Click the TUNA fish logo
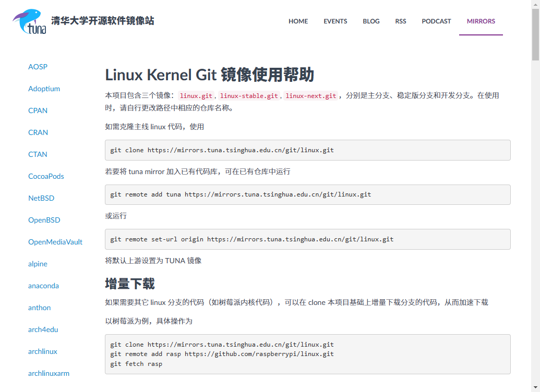 [30, 21]
